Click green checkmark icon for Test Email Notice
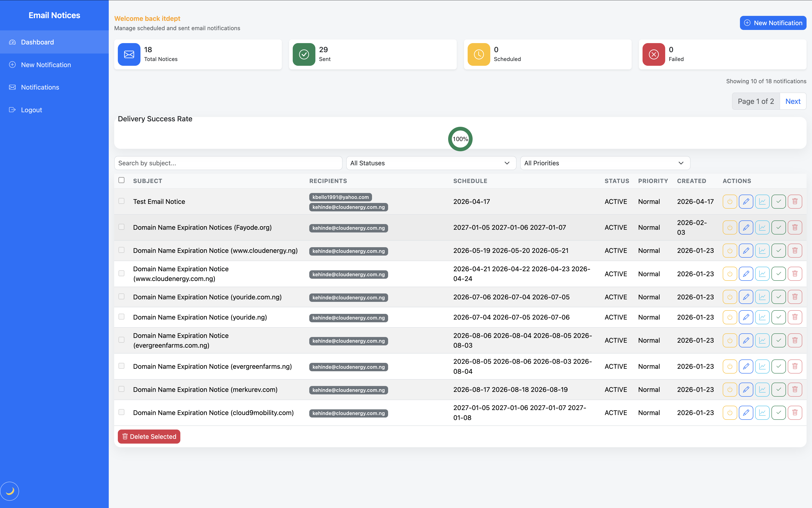 (x=778, y=202)
